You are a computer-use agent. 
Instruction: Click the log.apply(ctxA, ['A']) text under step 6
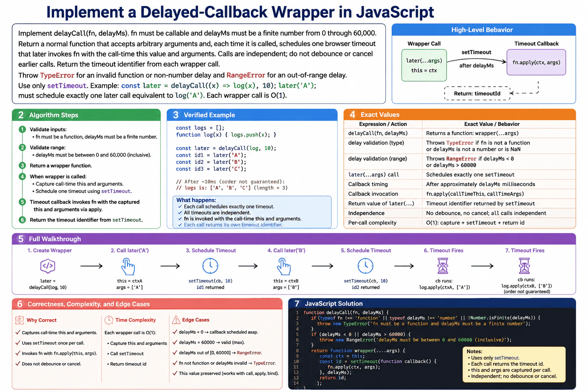point(444,287)
